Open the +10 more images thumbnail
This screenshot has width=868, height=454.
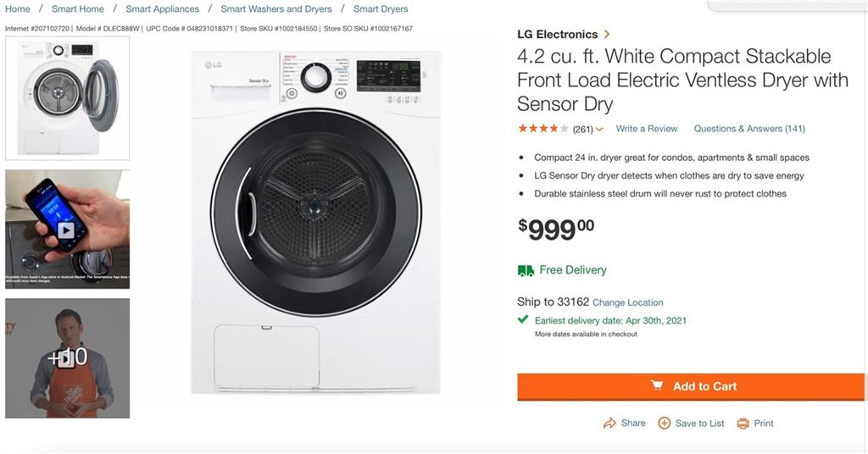[x=68, y=358]
